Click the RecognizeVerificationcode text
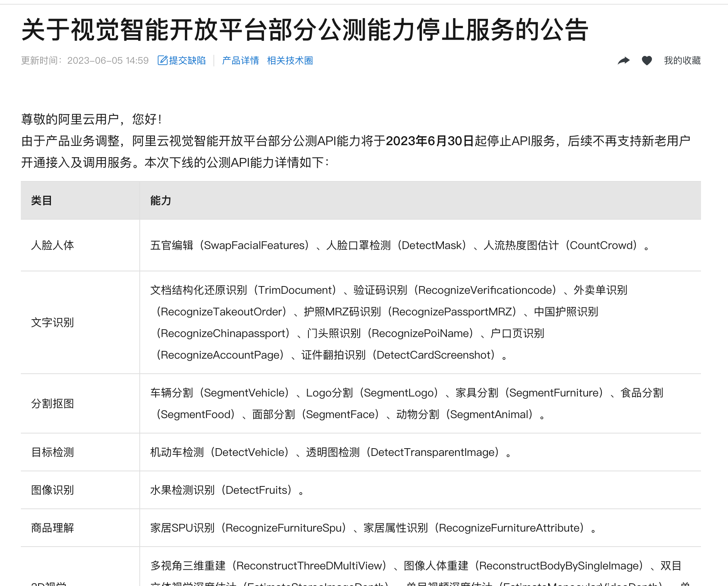Screen dimensions: 728x586 point(485,290)
